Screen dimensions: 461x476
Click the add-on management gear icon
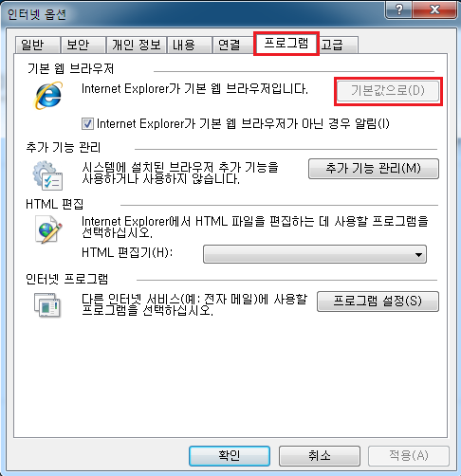click(47, 175)
